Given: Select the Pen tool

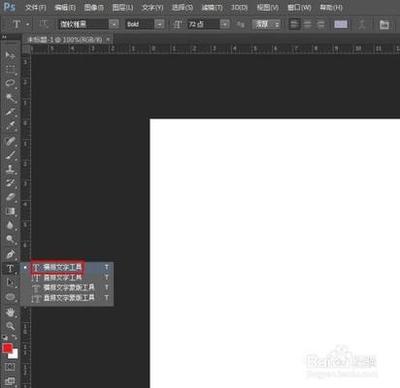Looking at the screenshot, I should tap(10, 254).
